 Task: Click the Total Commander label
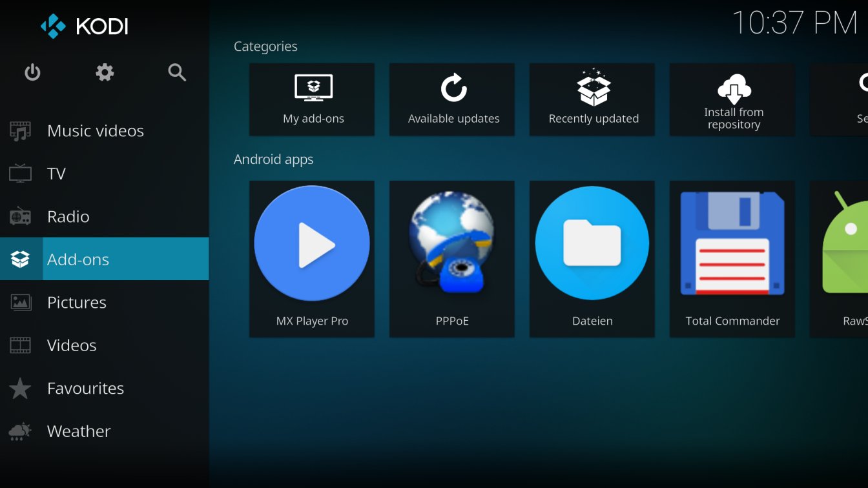tap(732, 321)
